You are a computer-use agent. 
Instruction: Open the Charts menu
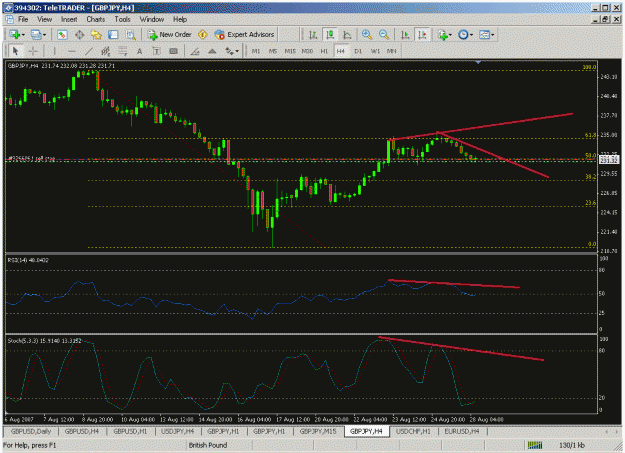click(96, 19)
